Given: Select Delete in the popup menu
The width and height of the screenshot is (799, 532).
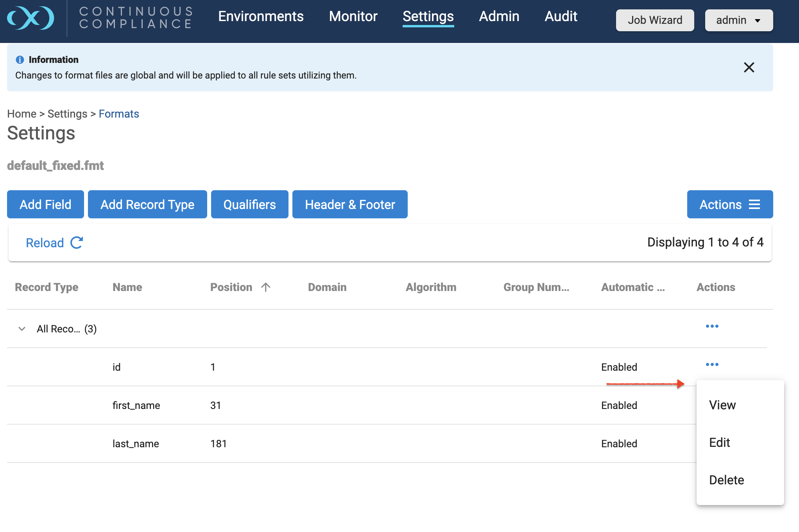Looking at the screenshot, I should (726, 480).
